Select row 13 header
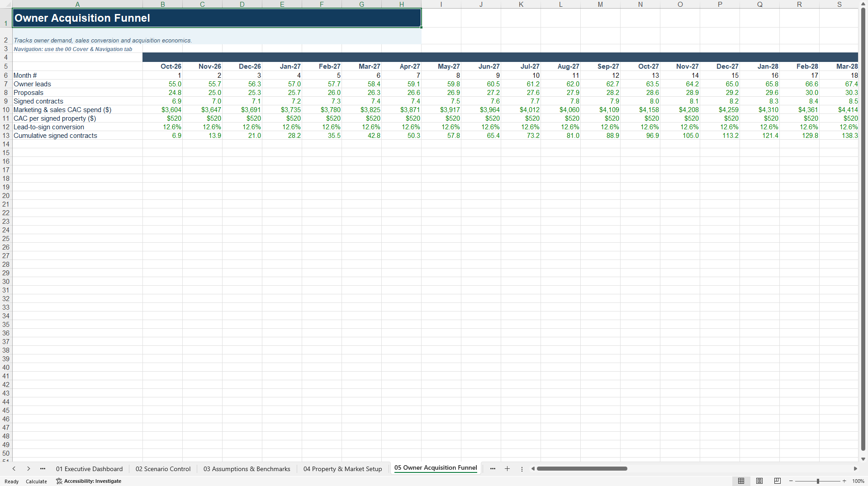Viewport: 868px width, 486px height. tap(6, 136)
